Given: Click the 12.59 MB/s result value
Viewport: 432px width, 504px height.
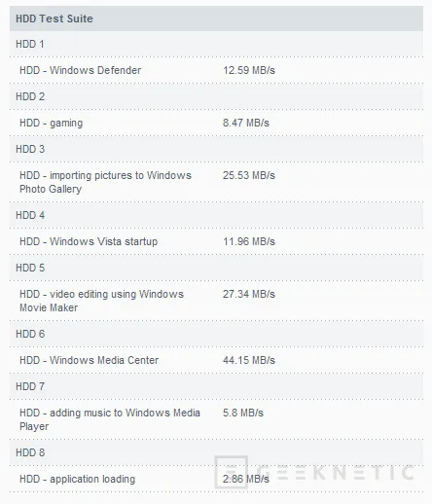Looking at the screenshot, I should (249, 70).
